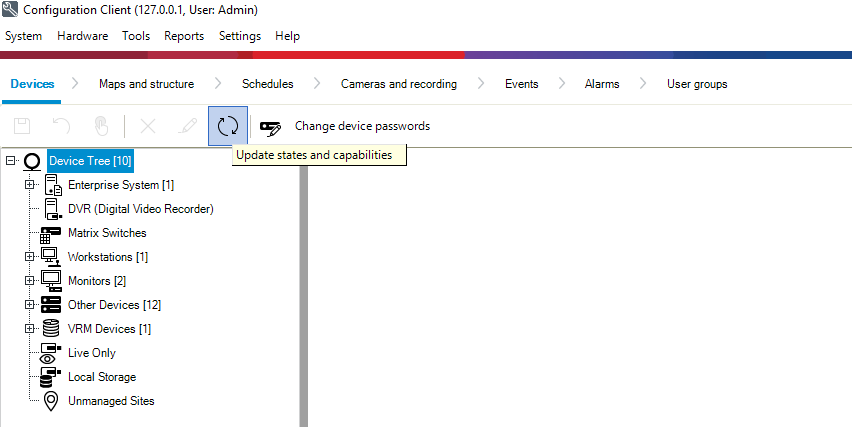Click the Live Only eye icon
Image resolution: width=852 pixels, height=427 pixels.
(50, 353)
